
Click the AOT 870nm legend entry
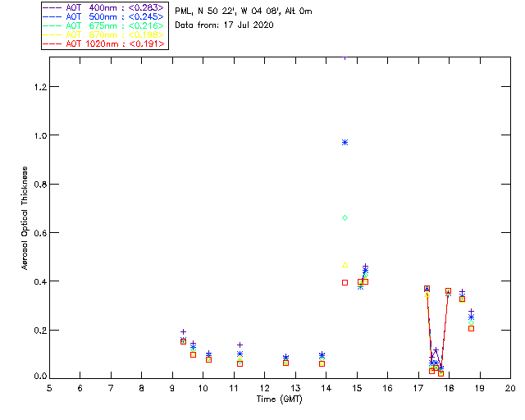click(x=103, y=34)
